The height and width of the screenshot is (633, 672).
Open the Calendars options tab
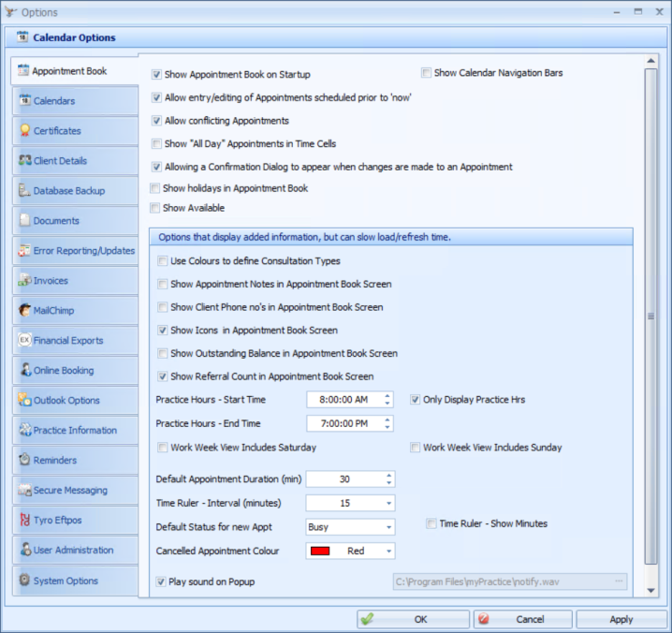click(x=75, y=101)
